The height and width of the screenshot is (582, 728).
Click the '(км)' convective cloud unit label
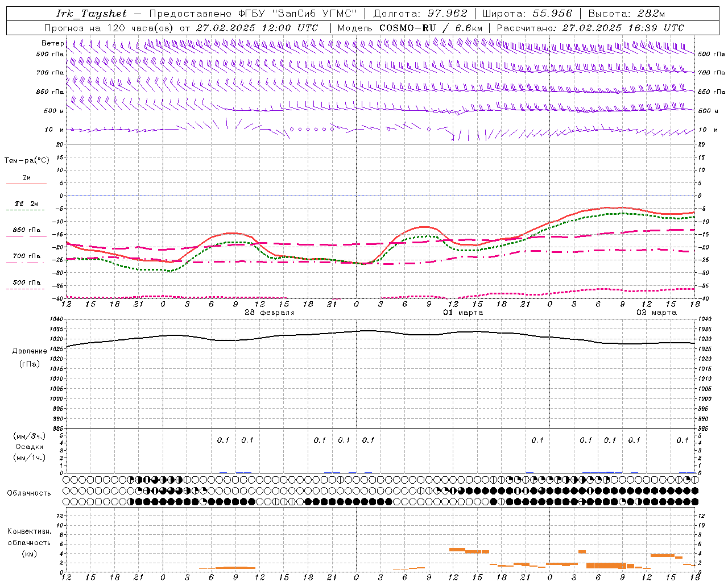(30, 554)
